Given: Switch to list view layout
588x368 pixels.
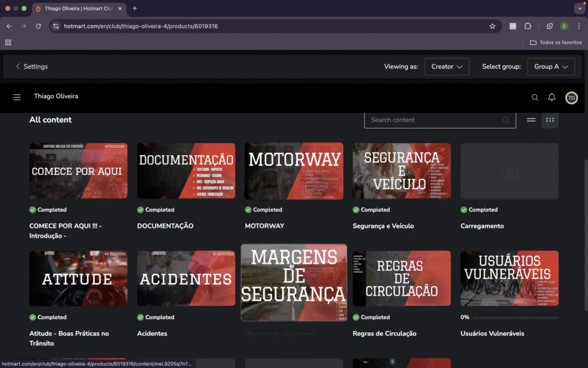Looking at the screenshot, I should tap(531, 120).
